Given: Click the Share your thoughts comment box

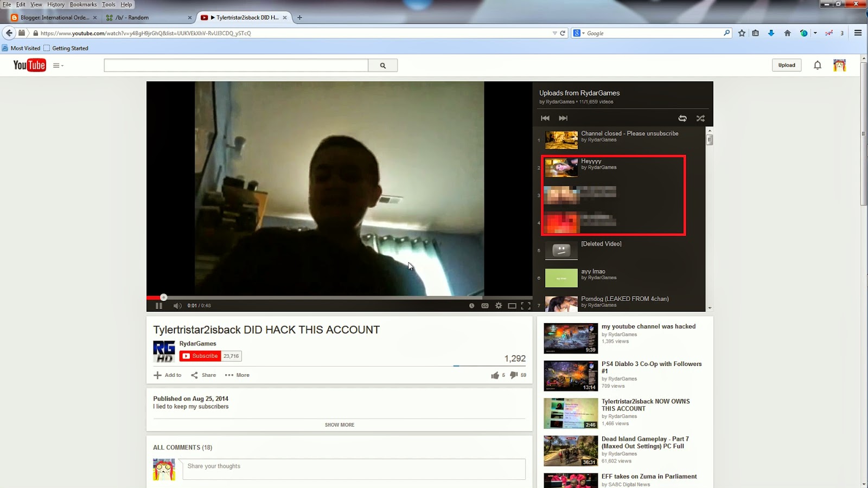Looking at the screenshot, I should 354,469.
